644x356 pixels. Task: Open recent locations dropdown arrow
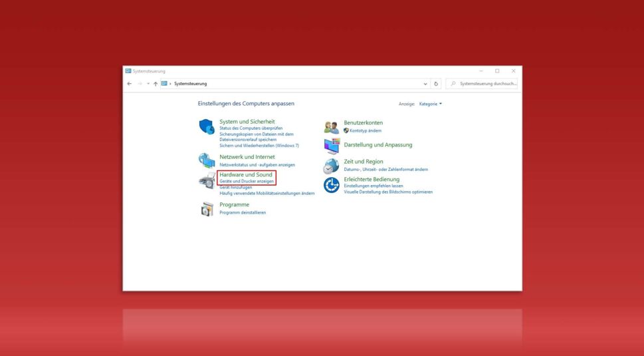click(148, 84)
